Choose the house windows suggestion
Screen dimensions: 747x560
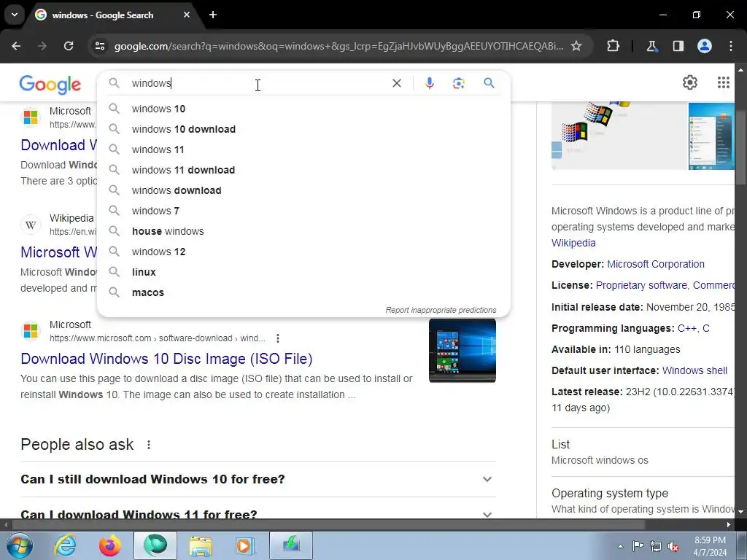point(303,231)
